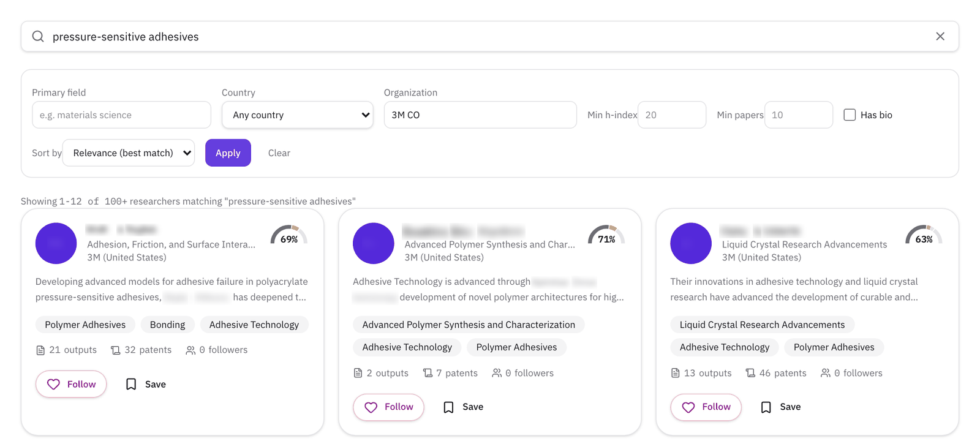Viewport: 980px width, 441px height.
Task: Select Advanced Polymer Synthesis and Characterization tag
Action: (x=469, y=325)
